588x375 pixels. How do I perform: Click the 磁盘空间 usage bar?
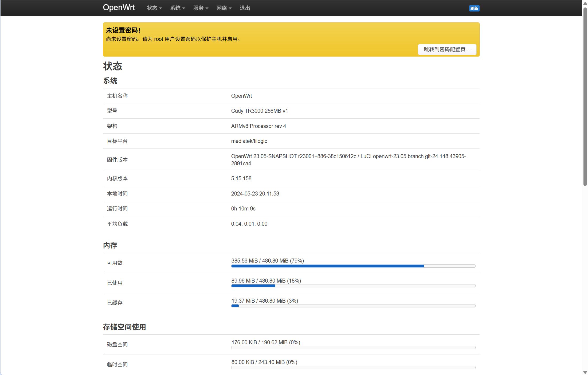[x=353, y=347]
